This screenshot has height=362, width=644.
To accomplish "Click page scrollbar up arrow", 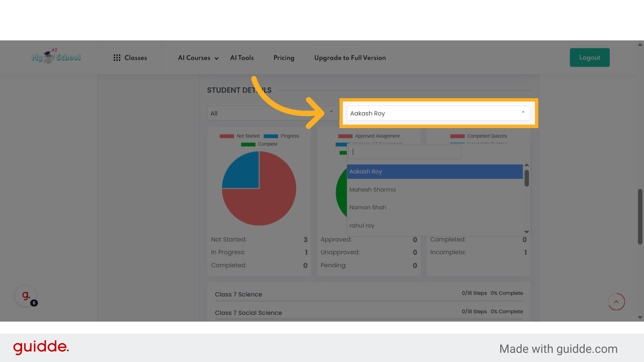I will pos(640,44).
